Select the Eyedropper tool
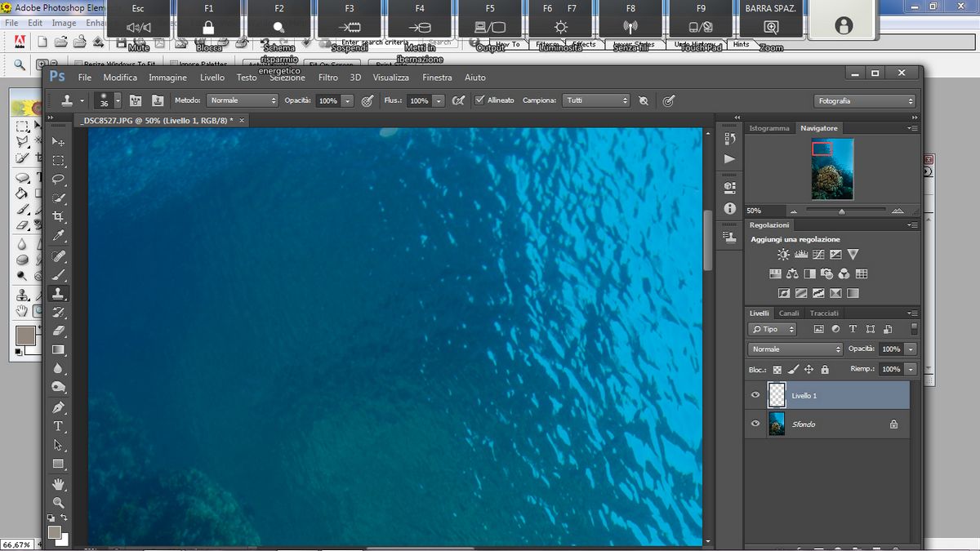This screenshot has width=980, height=551. 58,236
